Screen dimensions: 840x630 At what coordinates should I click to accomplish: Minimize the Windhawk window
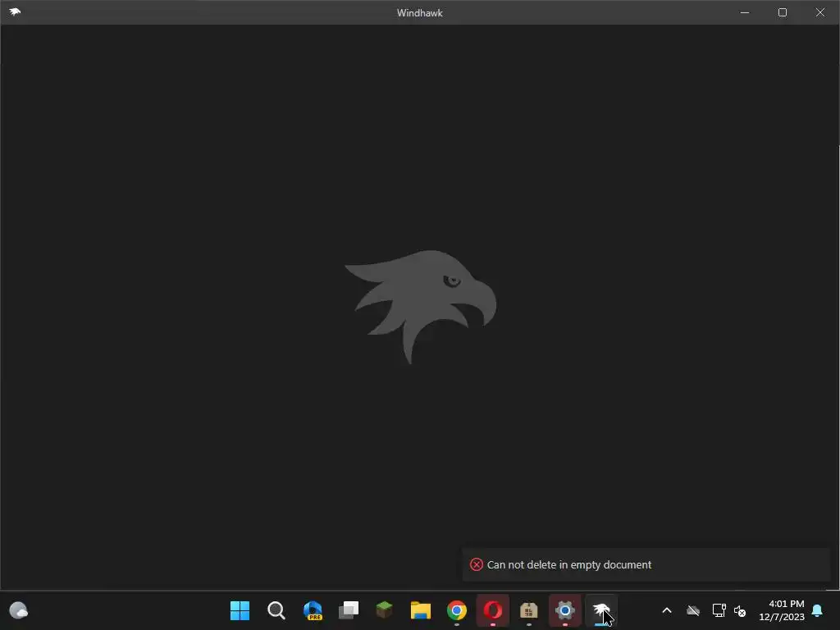[745, 12]
